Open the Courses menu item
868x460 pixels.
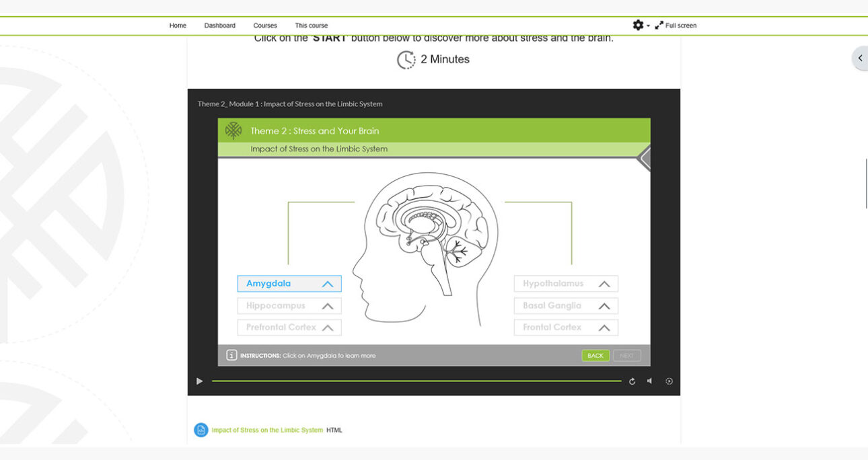click(x=264, y=25)
